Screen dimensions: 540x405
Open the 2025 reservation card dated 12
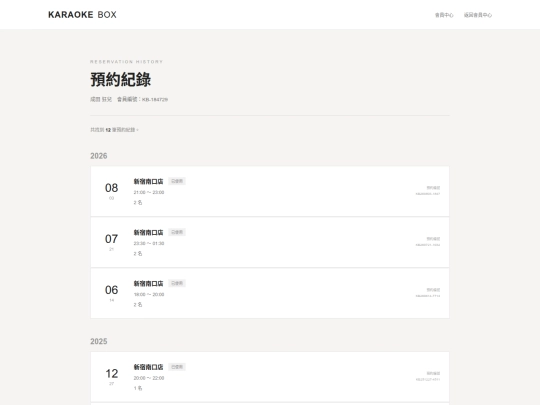[270, 377]
